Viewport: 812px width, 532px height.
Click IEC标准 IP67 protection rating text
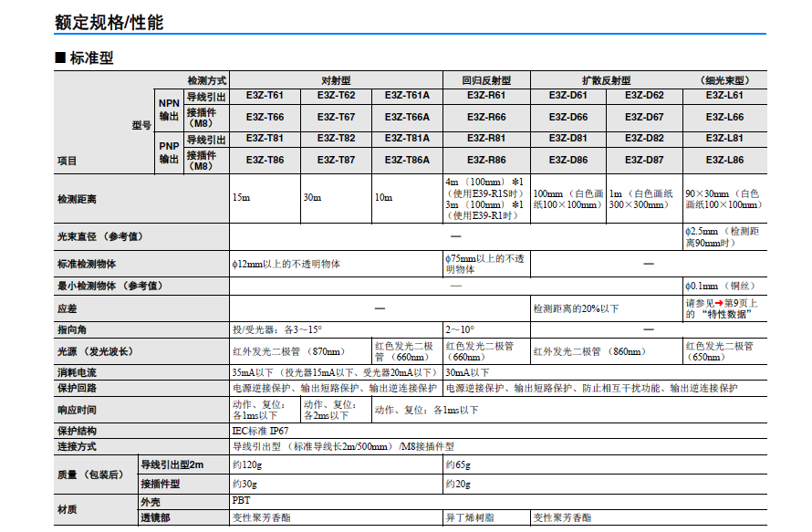click(x=261, y=431)
